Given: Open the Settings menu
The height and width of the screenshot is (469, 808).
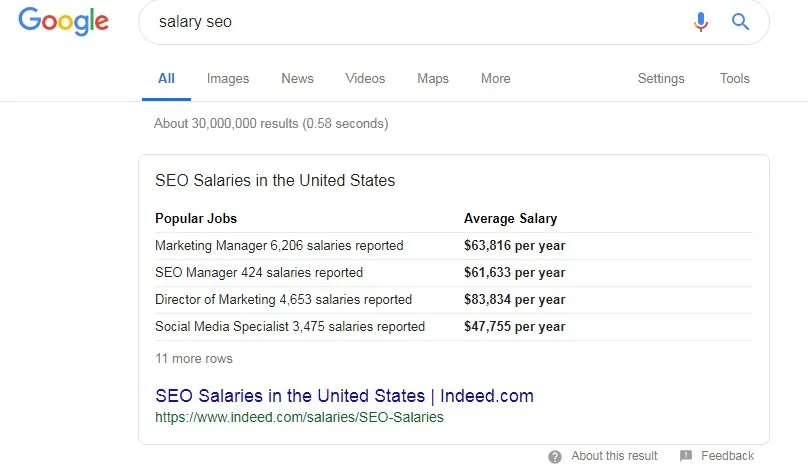Looking at the screenshot, I should pos(661,78).
